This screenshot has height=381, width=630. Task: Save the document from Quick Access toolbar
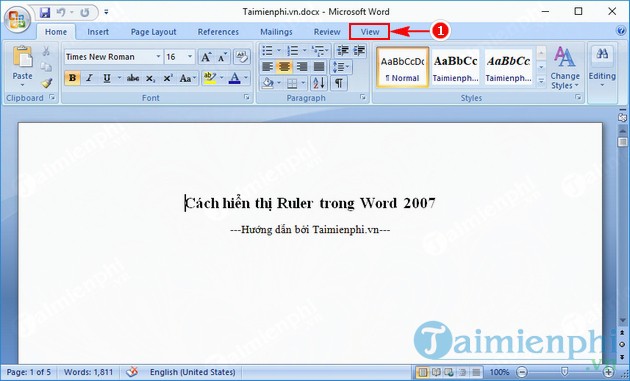[x=45, y=12]
